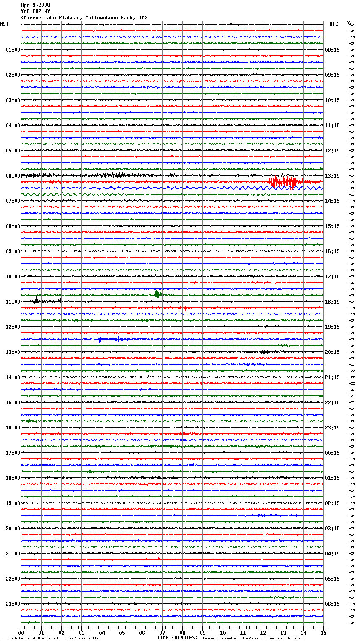
Task: Click minute tick label 15 on bottom axis
Action: (323, 633)
